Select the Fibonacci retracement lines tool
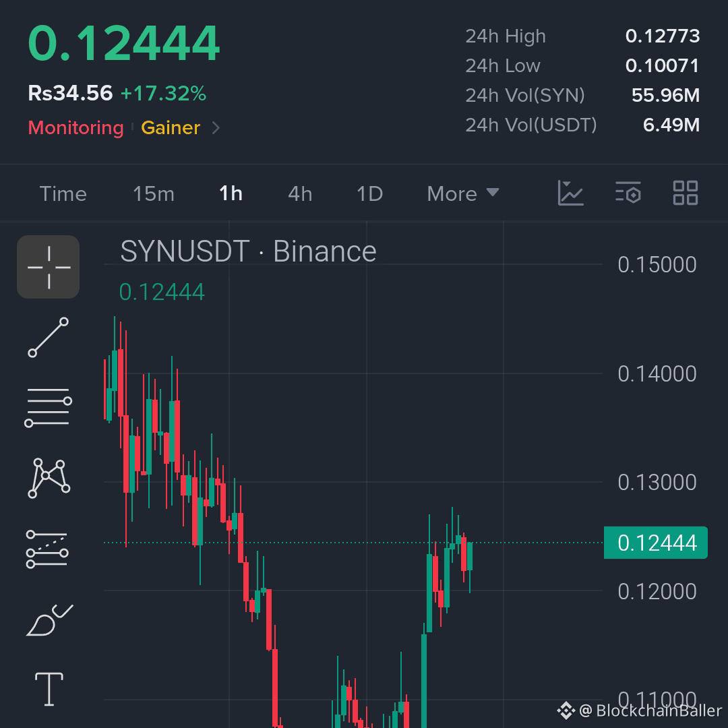The image size is (728, 728). 47,549
